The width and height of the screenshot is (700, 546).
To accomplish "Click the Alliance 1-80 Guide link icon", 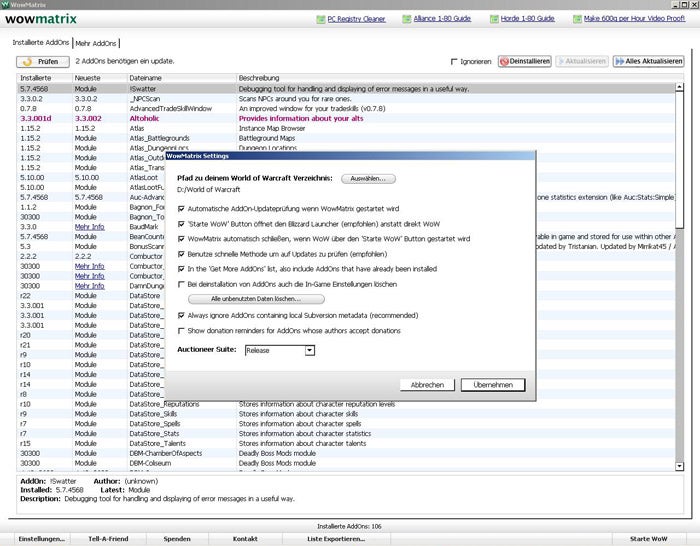I will 406,19.
